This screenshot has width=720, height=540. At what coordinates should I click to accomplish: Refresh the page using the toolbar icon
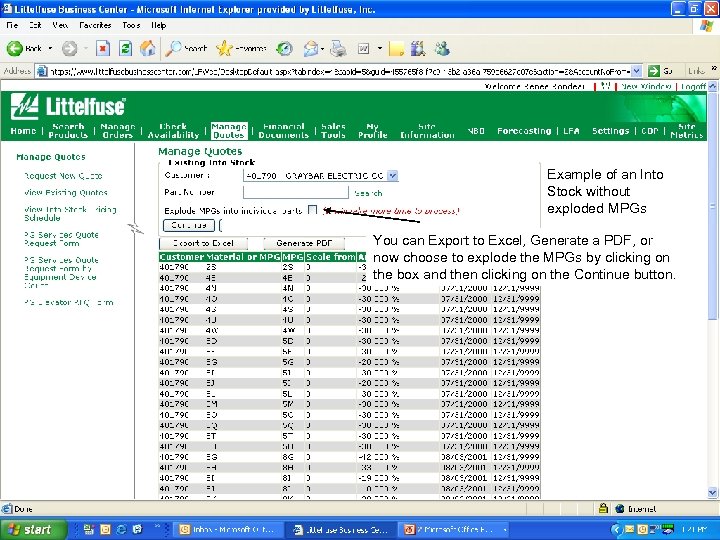click(x=125, y=48)
